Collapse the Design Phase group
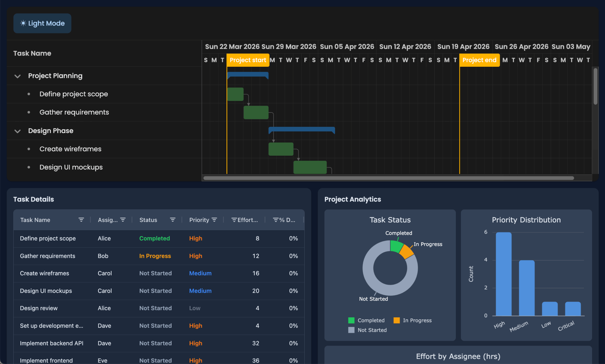This screenshot has height=364, width=605. click(x=17, y=131)
